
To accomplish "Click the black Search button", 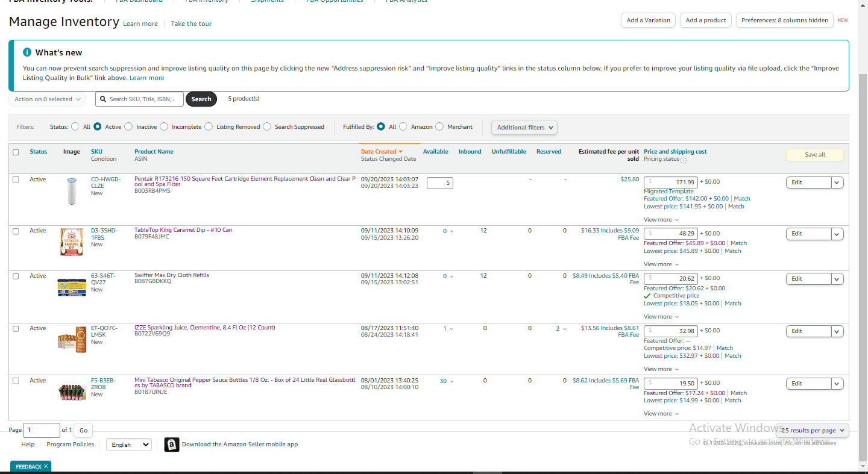I will [201, 99].
